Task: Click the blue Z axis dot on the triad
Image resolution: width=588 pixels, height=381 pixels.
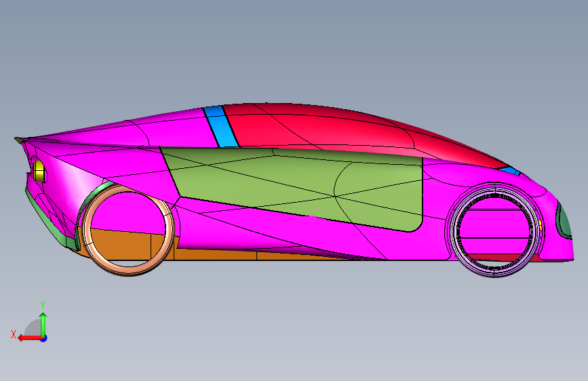Action: pos(44,338)
